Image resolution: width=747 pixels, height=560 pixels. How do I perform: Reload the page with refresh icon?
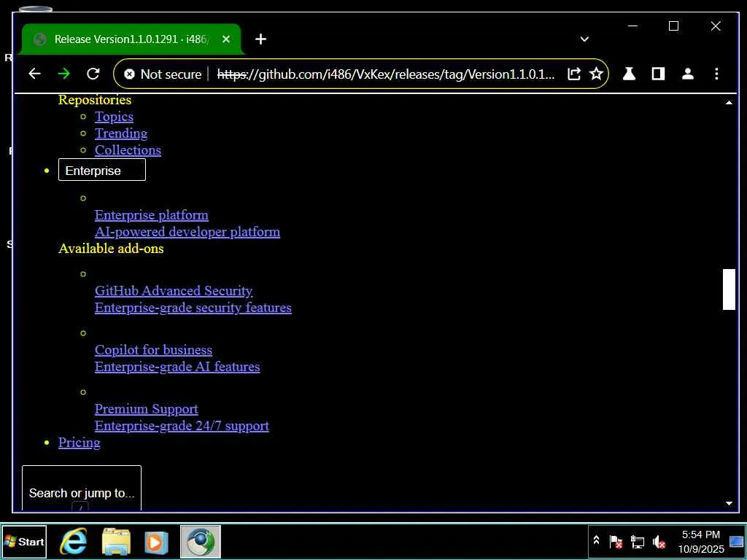coord(93,74)
